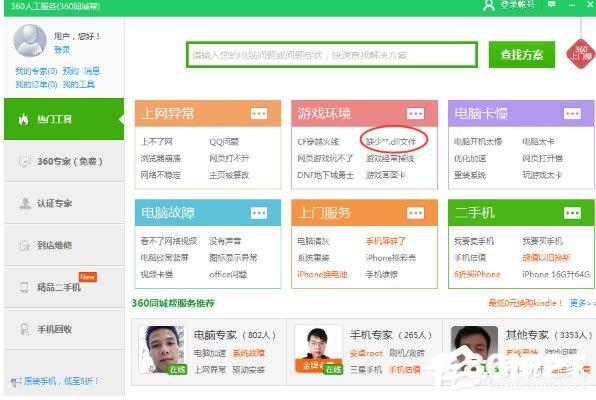Open more options for 上网异常 card

point(259,113)
